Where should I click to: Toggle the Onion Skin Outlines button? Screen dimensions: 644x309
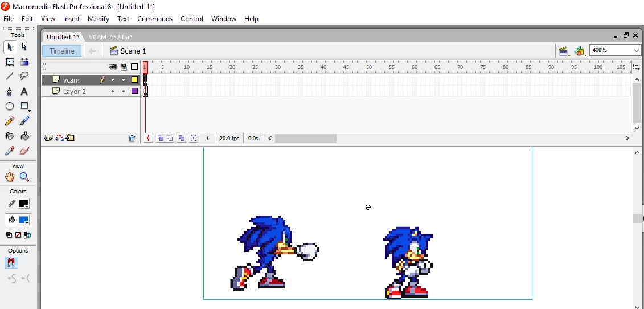point(170,138)
